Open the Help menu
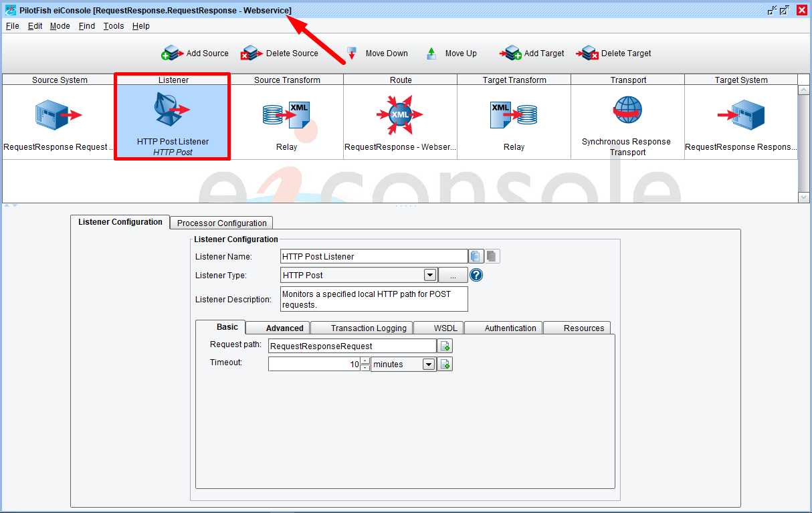Image resolution: width=812 pixels, height=513 pixels. click(x=141, y=26)
